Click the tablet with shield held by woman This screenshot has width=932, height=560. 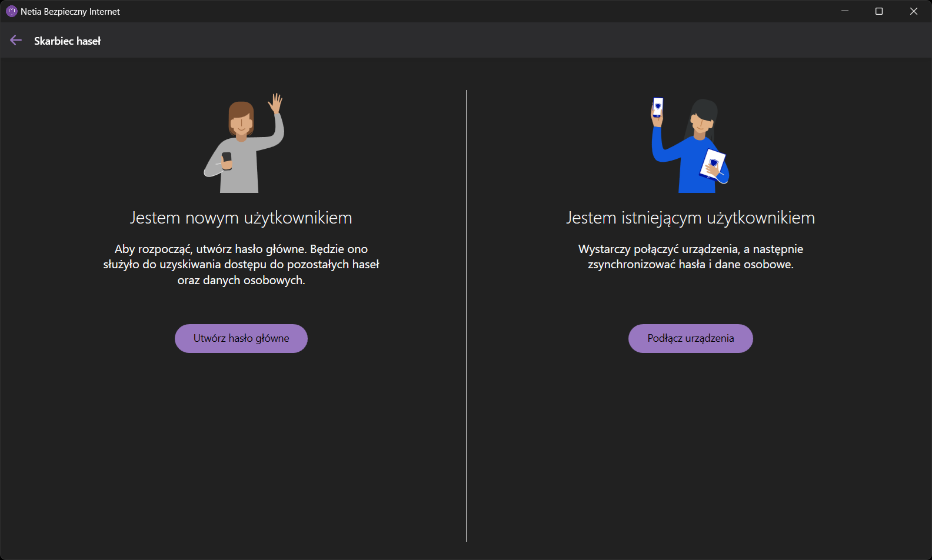[x=713, y=163]
